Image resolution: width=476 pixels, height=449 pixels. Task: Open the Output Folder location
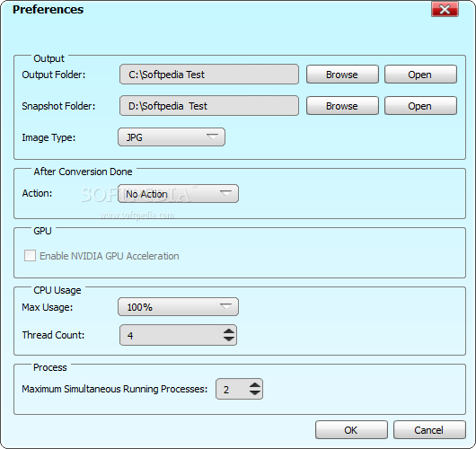[x=420, y=74]
